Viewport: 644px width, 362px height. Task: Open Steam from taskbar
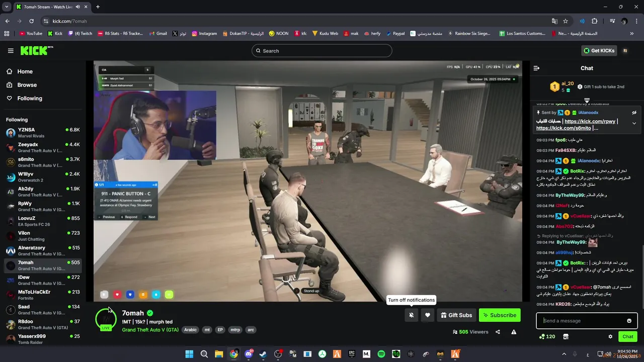pos(263,354)
